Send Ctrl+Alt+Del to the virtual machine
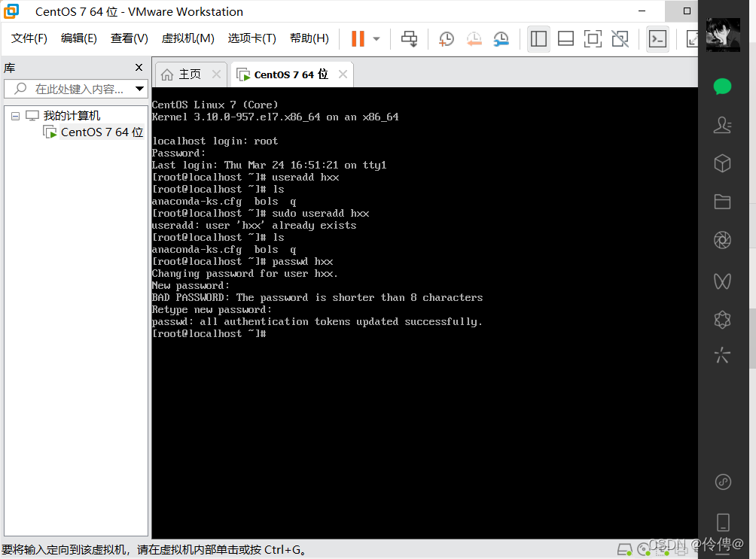Image resolution: width=756 pixels, height=559 pixels. coord(410,38)
